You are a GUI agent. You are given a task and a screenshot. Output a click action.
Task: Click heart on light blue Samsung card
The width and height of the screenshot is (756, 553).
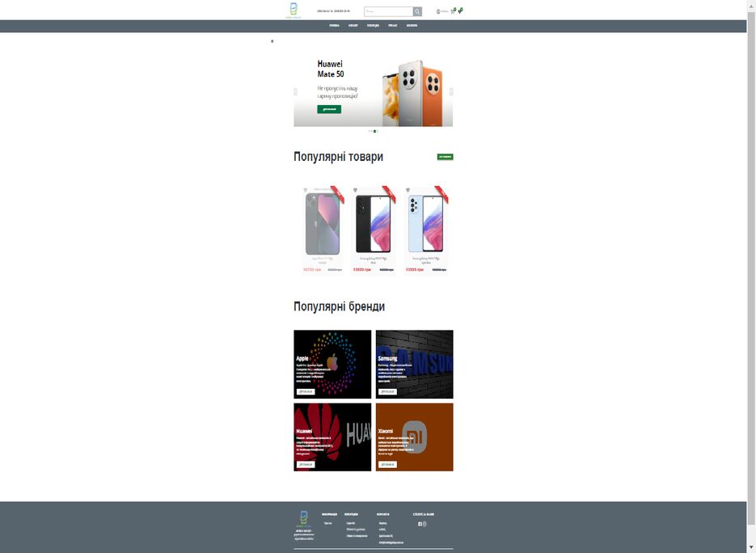pos(408,191)
